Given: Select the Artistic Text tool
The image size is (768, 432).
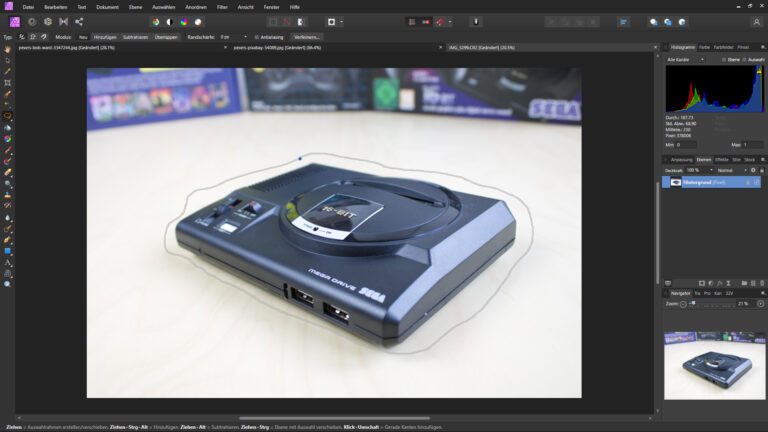Looking at the screenshot, I should click(x=7, y=263).
